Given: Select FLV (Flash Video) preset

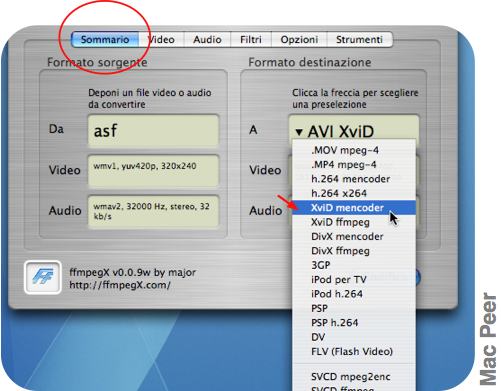Looking at the screenshot, I should click(x=354, y=351).
